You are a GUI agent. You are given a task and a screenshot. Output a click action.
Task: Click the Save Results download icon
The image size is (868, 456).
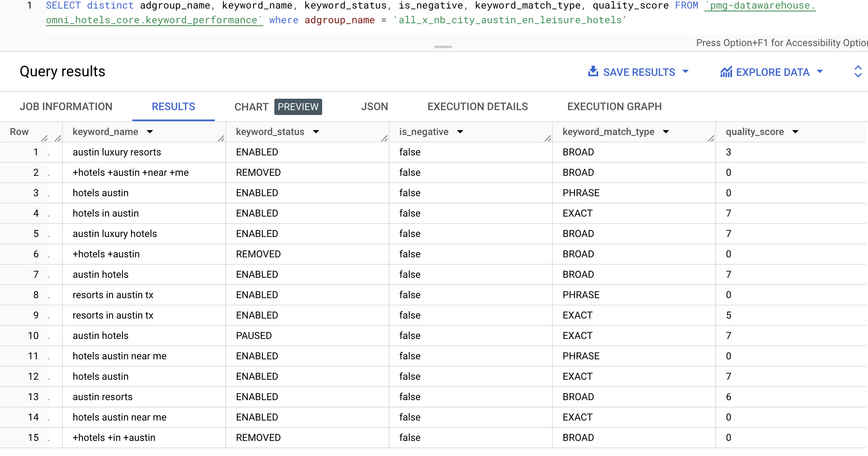(593, 72)
